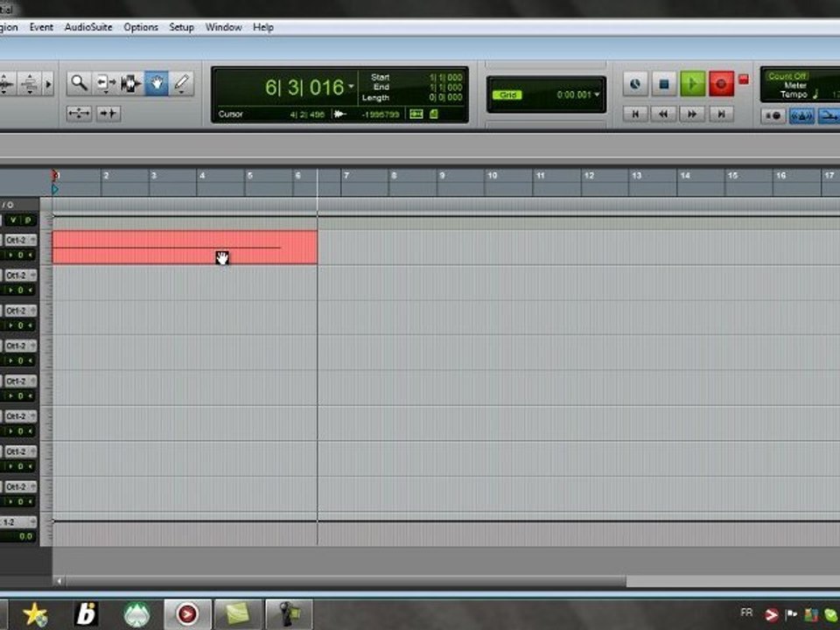Screen dimensions: 840x630
Task: Select the Zoomer magnifier tool
Action: [x=79, y=84]
